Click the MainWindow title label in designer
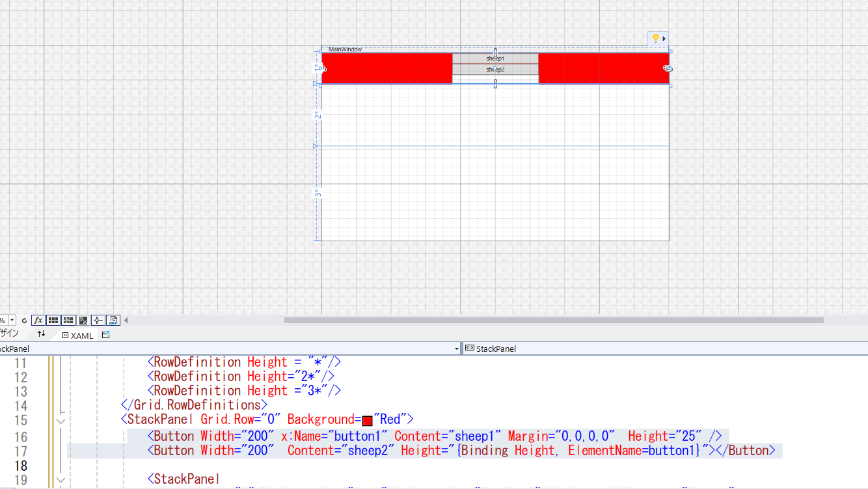868x489 pixels. pyautogui.click(x=345, y=49)
